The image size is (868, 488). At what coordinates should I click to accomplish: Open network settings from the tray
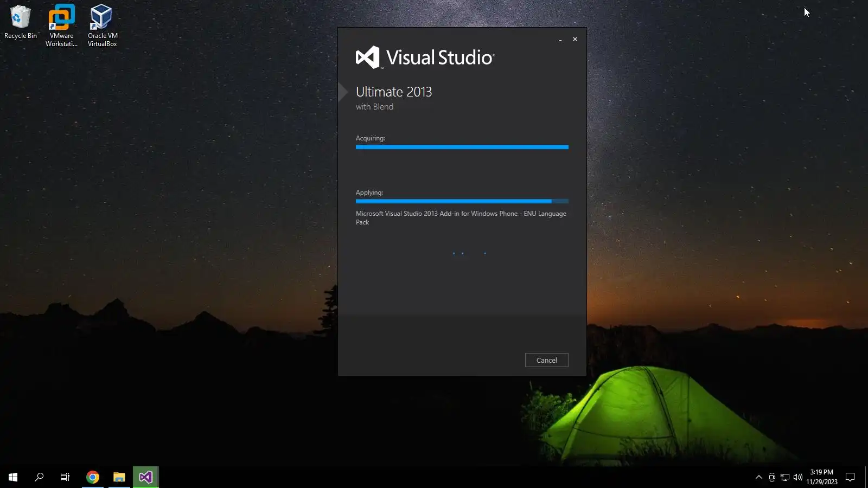(x=785, y=477)
